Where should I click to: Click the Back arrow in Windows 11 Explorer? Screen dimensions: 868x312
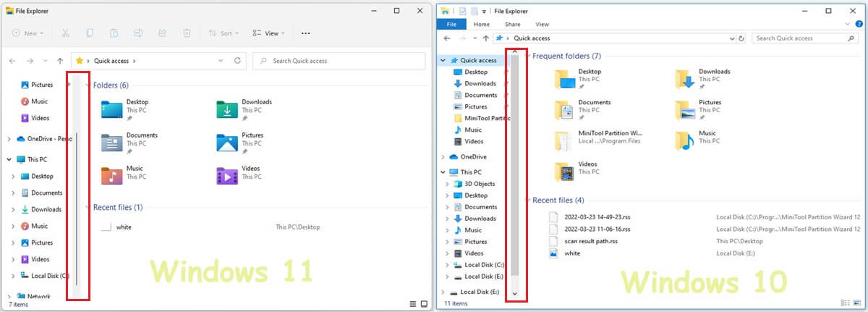[13, 61]
